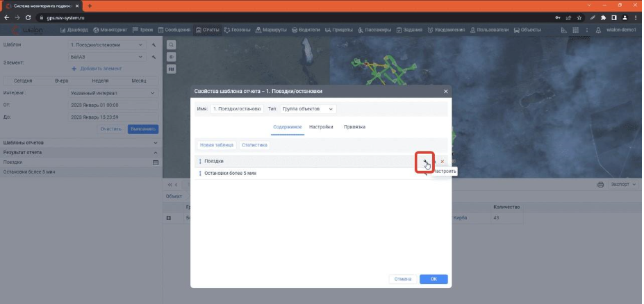This screenshot has width=644, height=304.
Task: Click the drag handle icon beside Поездки
Action: pos(200,161)
